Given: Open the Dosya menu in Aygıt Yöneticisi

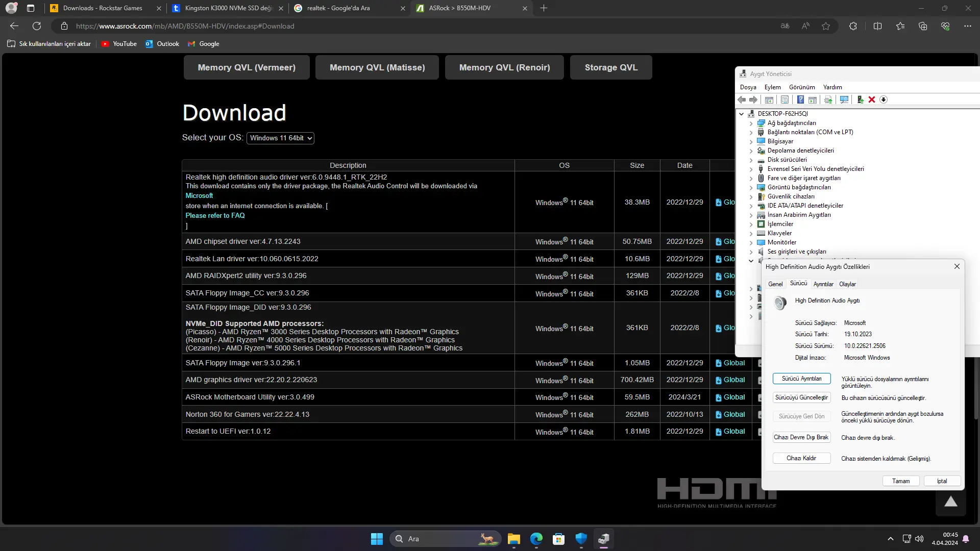Looking at the screenshot, I should click(748, 87).
